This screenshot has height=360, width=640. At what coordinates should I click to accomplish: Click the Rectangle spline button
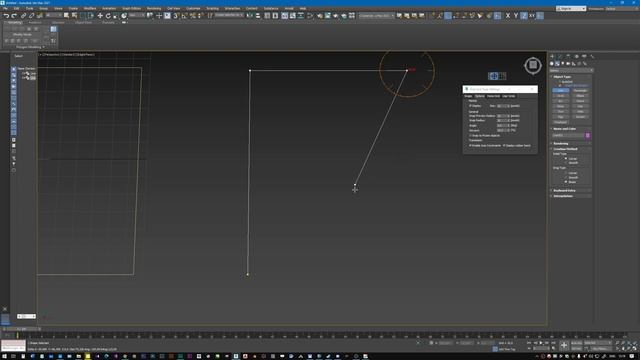point(580,90)
